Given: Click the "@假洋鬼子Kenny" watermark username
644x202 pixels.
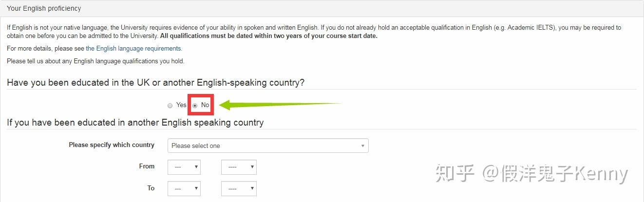Looking at the screenshot, I should pos(555,174).
